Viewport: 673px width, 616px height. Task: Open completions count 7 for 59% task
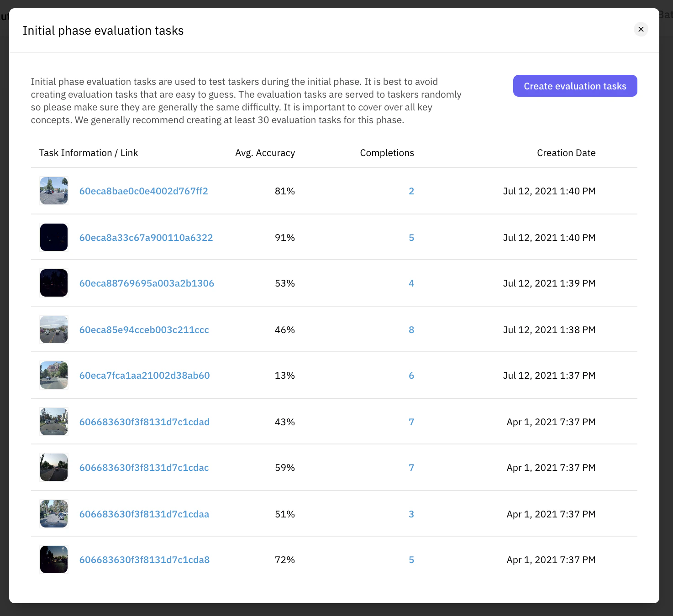tap(411, 468)
